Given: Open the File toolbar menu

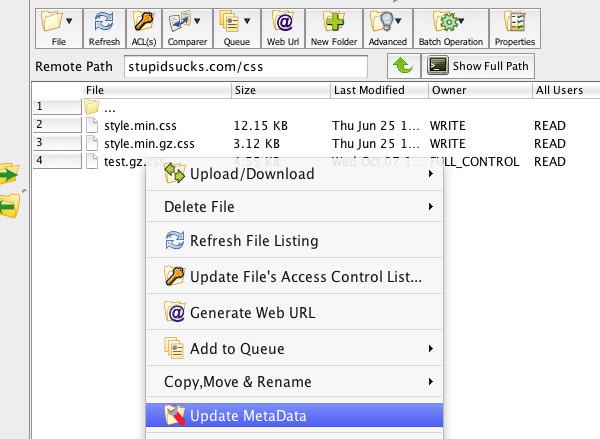Looking at the screenshot, I should [59, 29].
